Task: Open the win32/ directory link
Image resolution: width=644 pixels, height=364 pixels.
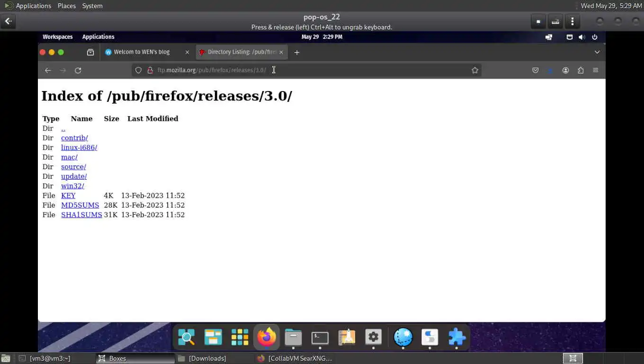Action: [72, 186]
